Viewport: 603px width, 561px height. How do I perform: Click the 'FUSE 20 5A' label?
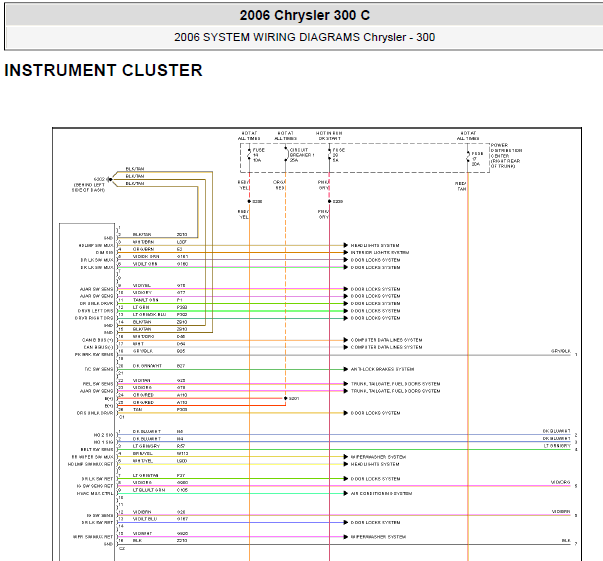(338, 155)
